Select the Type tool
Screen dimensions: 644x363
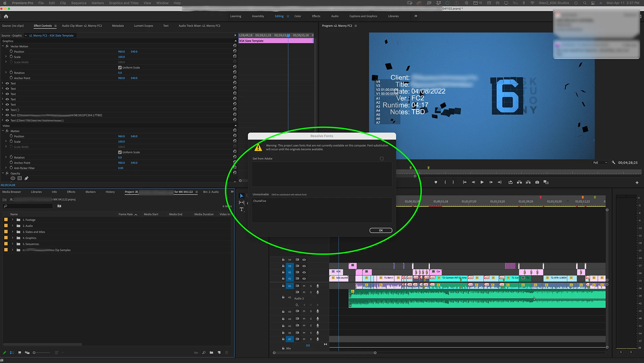(x=241, y=209)
